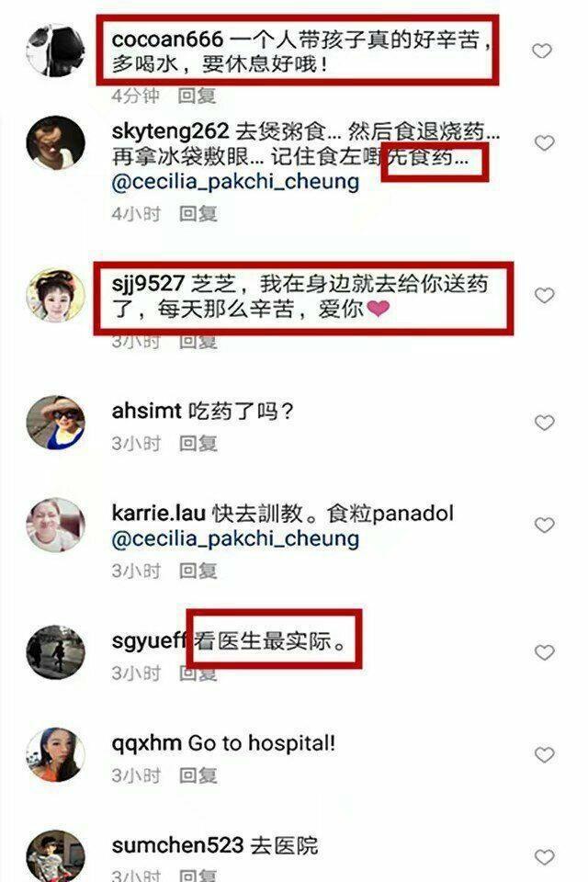Reply (回复) to cocoan666's comment

click(197, 96)
